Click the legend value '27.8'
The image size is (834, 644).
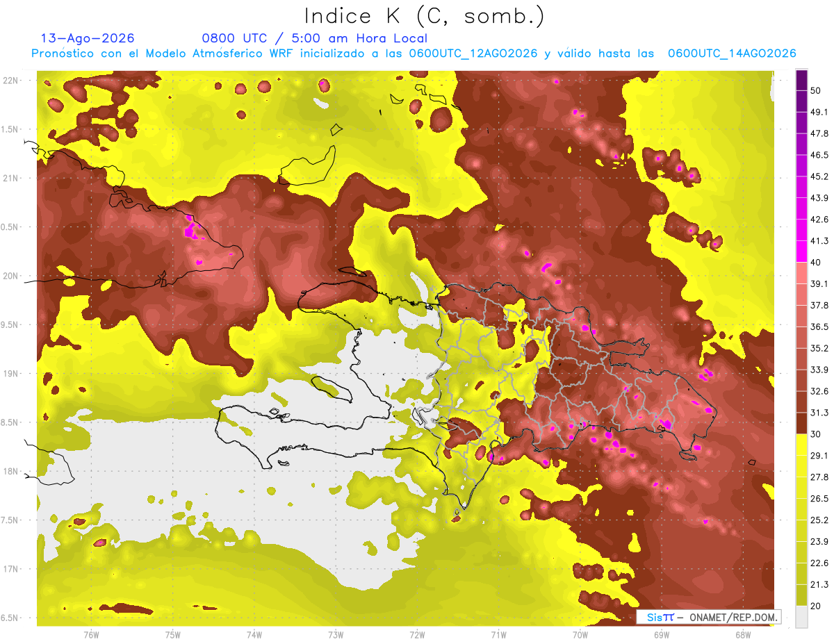[819, 477]
